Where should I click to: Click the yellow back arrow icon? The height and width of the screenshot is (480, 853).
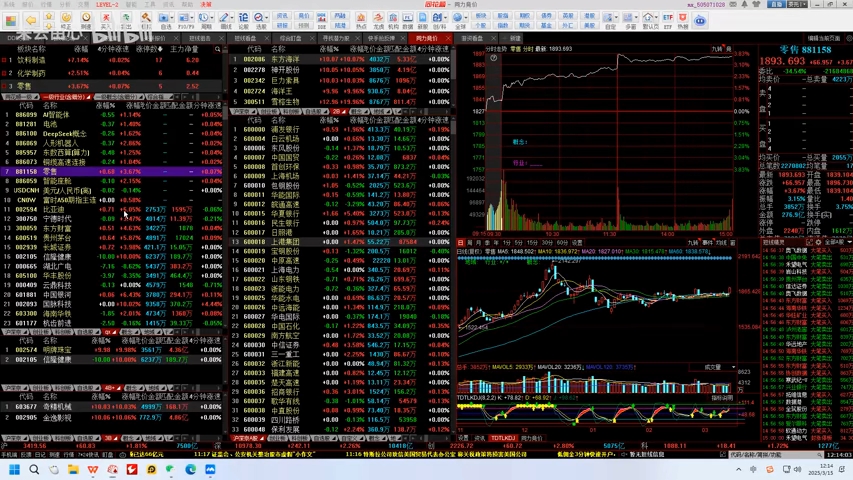(30, 20)
